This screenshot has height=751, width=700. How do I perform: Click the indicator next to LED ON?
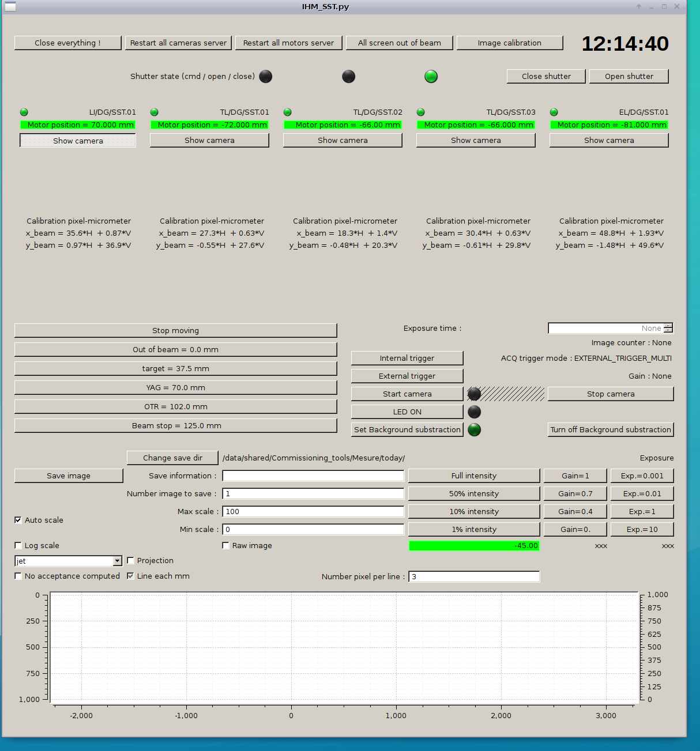pyautogui.click(x=474, y=412)
